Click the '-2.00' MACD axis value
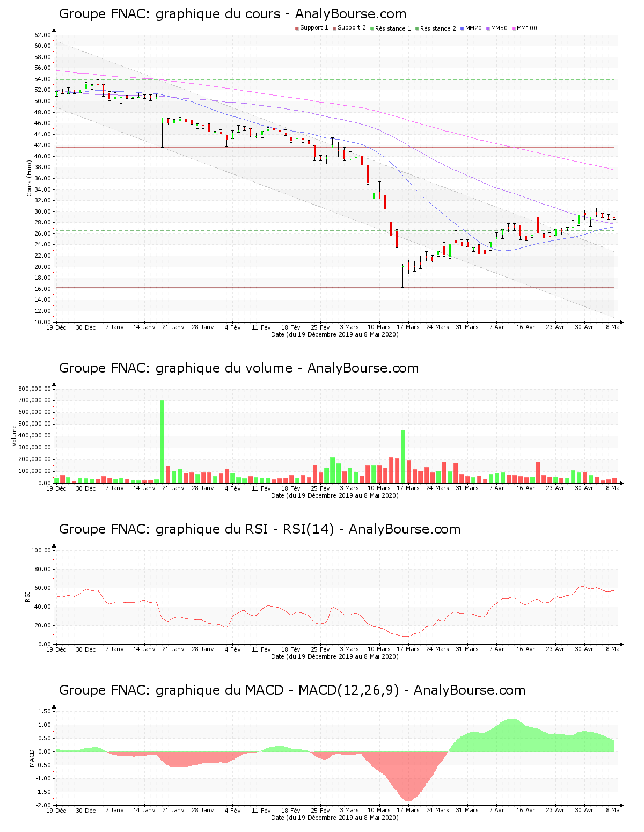The height and width of the screenshot is (832, 644). tap(43, 805)
